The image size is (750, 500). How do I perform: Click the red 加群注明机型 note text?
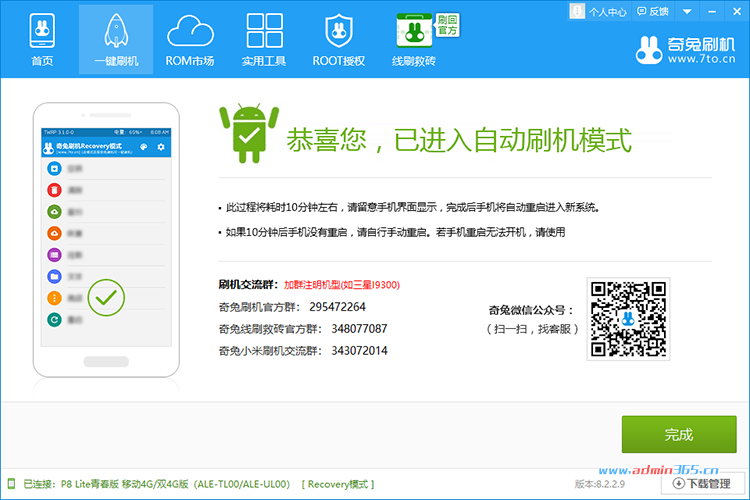pyautogui.click(x=342, y=285)
